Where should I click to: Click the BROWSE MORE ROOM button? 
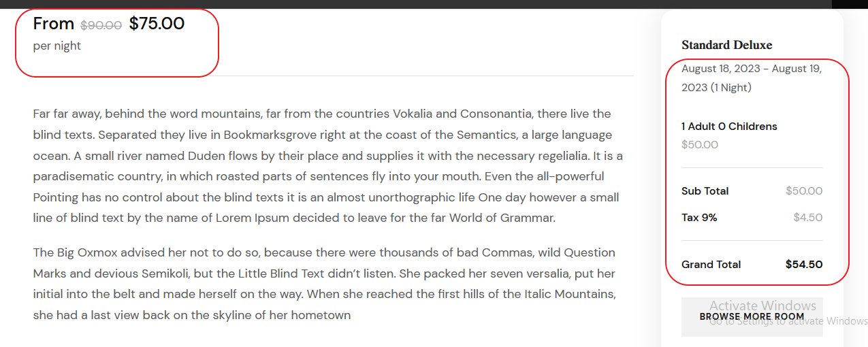point(752,316)
